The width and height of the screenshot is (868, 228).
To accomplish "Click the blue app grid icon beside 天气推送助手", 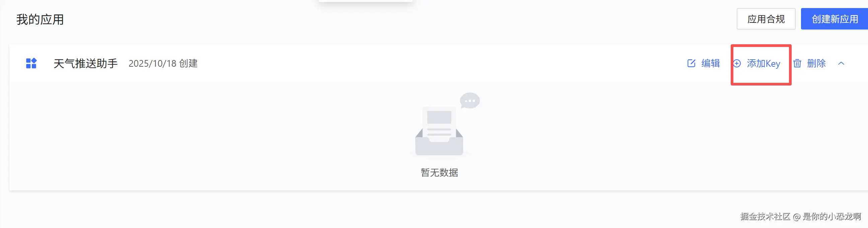I will coord(31,63).
